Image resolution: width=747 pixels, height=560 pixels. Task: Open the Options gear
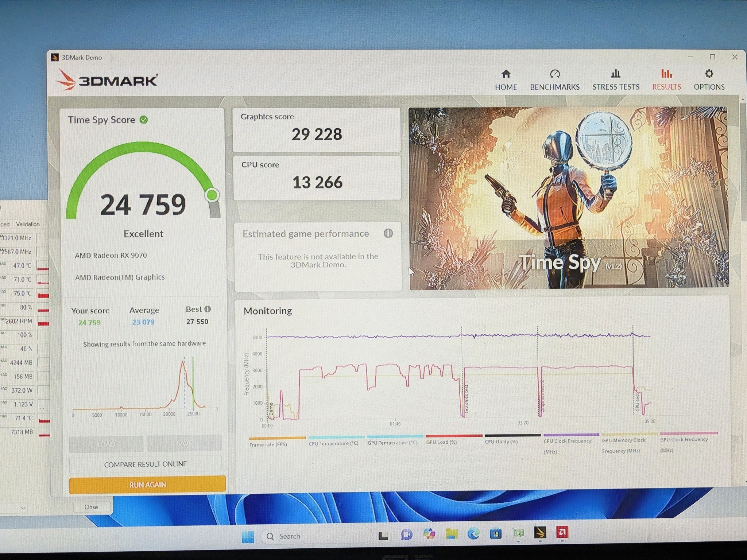click(x=709, y=80)
